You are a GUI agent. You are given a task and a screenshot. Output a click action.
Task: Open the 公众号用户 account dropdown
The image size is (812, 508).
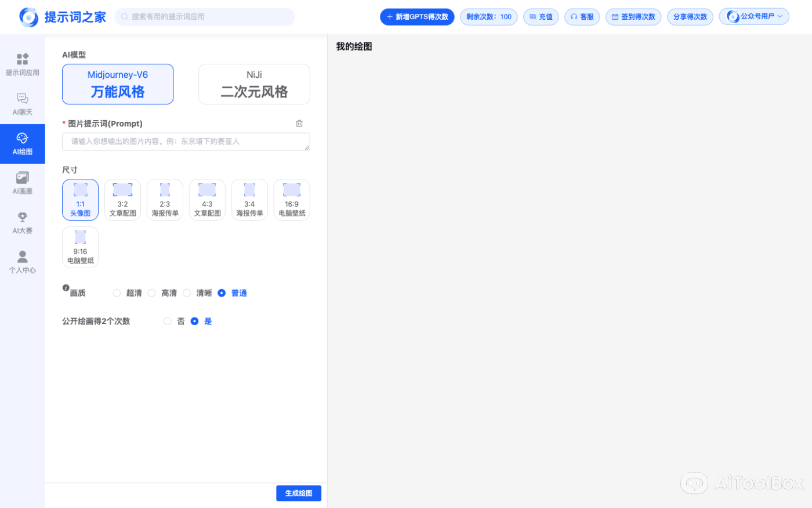pyautogui.click(x=754, y=16)
